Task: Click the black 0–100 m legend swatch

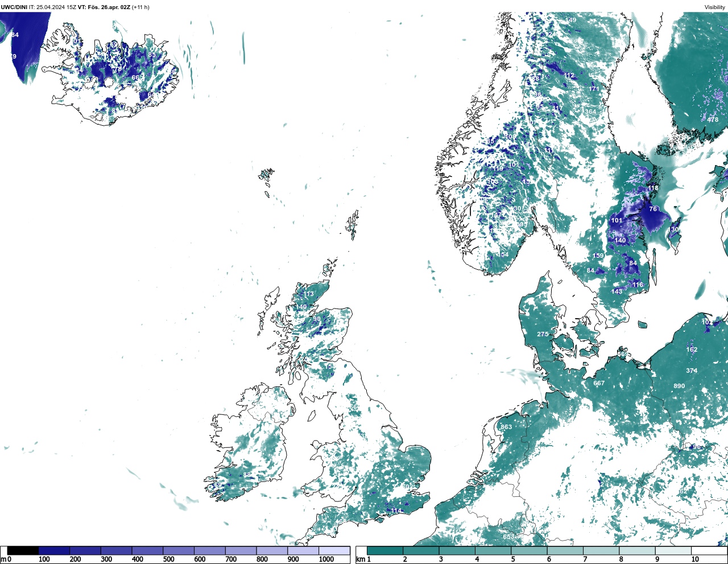Action: [x=23, y=551]
